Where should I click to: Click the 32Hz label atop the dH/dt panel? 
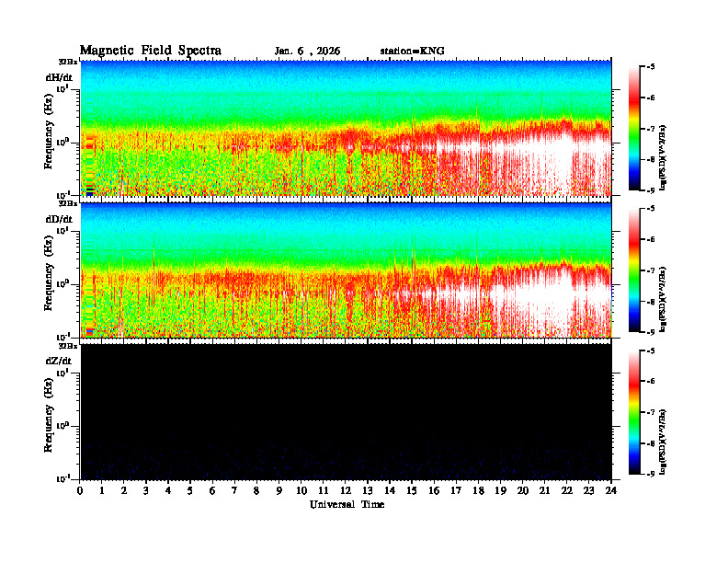pyautogui.click(x=68, y=62)
